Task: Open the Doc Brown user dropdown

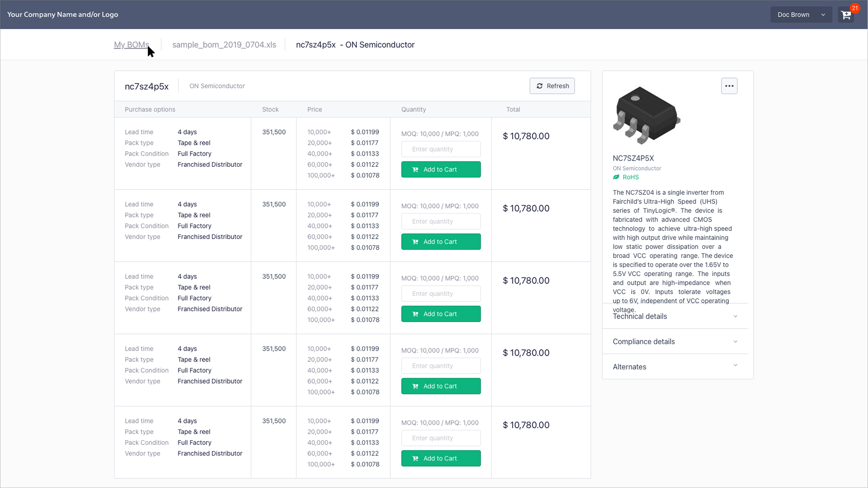Action: pos(801,14)
